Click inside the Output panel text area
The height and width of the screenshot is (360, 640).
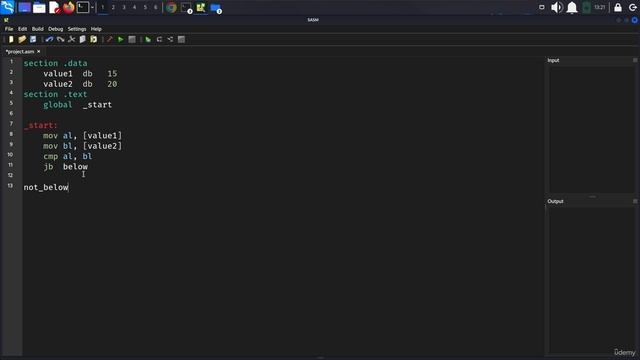(591, 280)
